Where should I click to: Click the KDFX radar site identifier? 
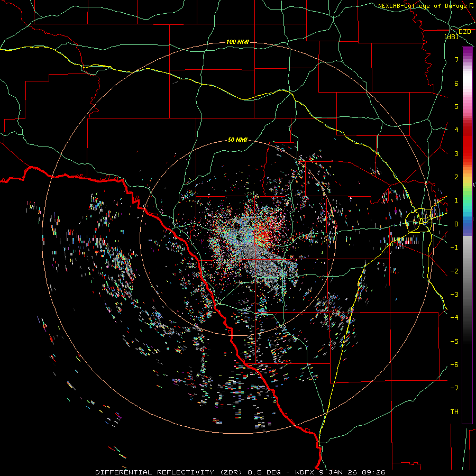click(305, 472)
